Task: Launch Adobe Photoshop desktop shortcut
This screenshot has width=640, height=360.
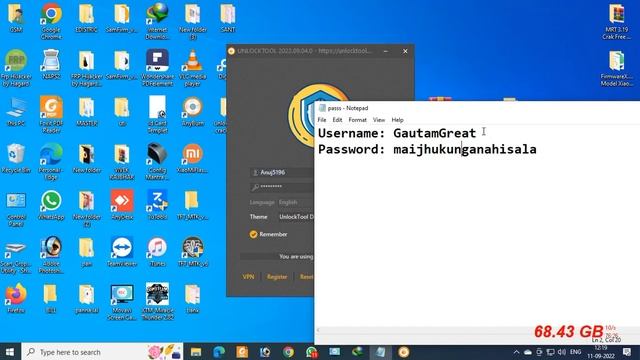Action: click(51, 256)
